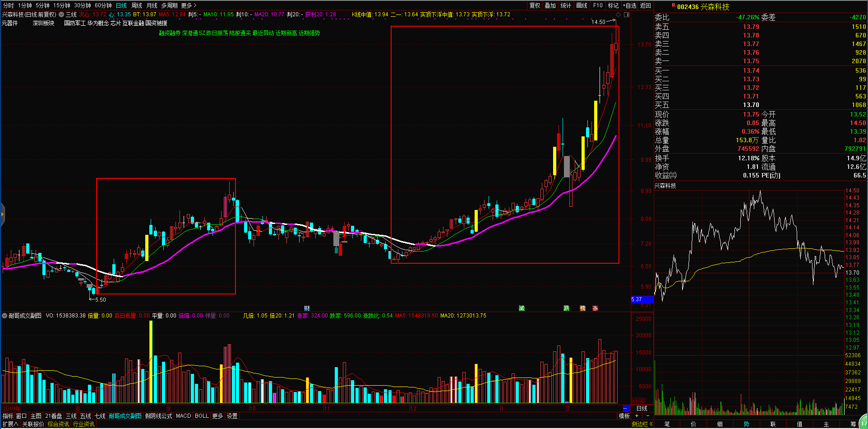Select the 30分钟 period

click(x=83, y=5)
